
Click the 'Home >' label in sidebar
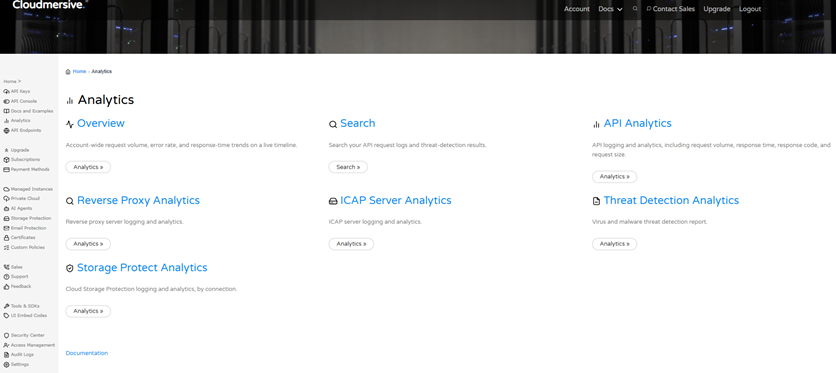[12, 82]
